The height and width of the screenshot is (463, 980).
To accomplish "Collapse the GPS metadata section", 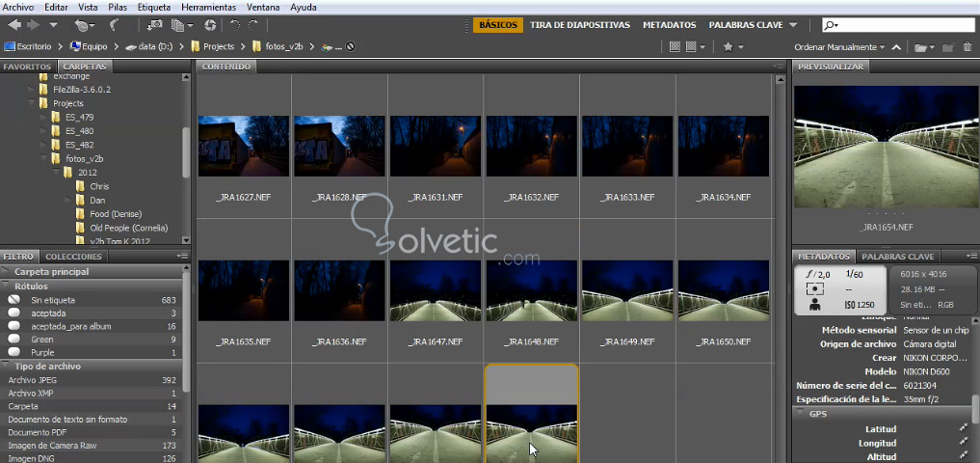I will (800, 414).
